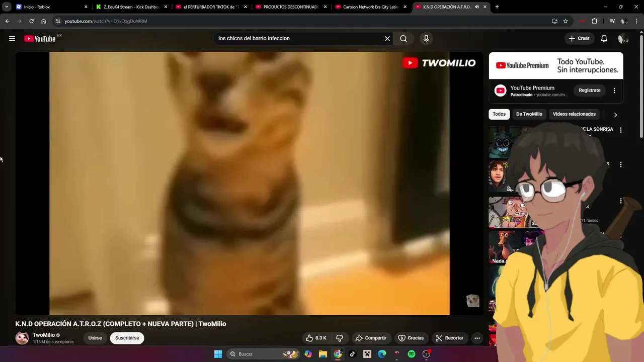Select the Videos relacionados filter chip
This screenshot has width=644, height=362.
[574, 114]
